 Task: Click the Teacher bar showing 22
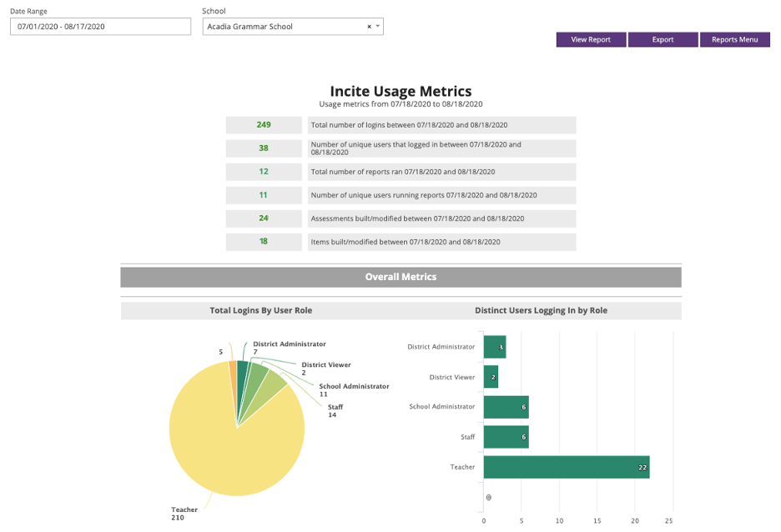[x=567, y=467]
